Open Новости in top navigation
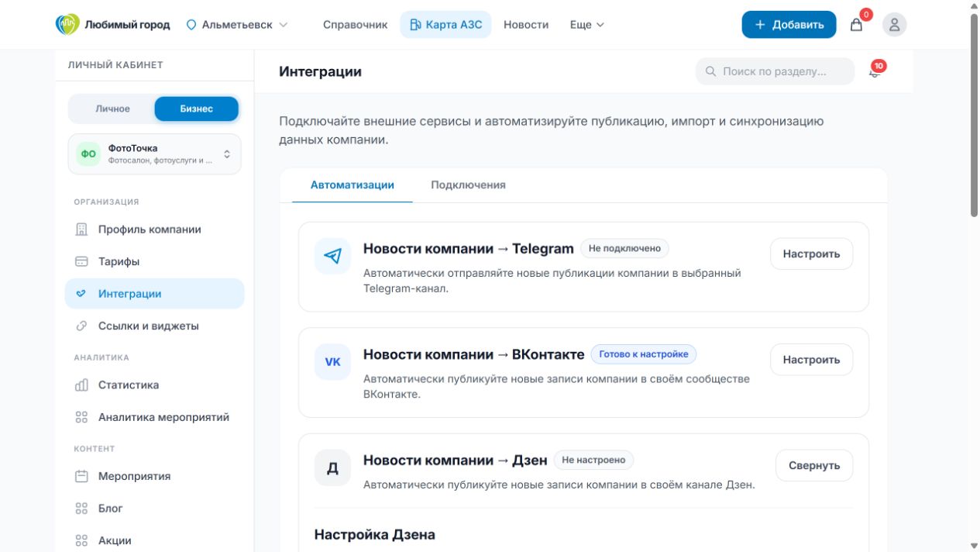980x552 pixels. [x=526, y=25]
